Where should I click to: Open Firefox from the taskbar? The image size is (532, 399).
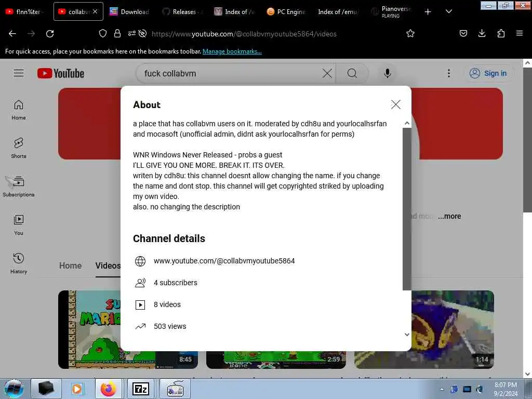108,389
